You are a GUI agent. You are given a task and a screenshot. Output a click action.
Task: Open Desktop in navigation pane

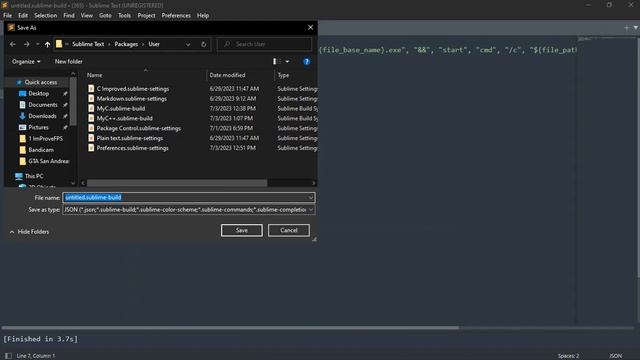click(x=38, y=93)
